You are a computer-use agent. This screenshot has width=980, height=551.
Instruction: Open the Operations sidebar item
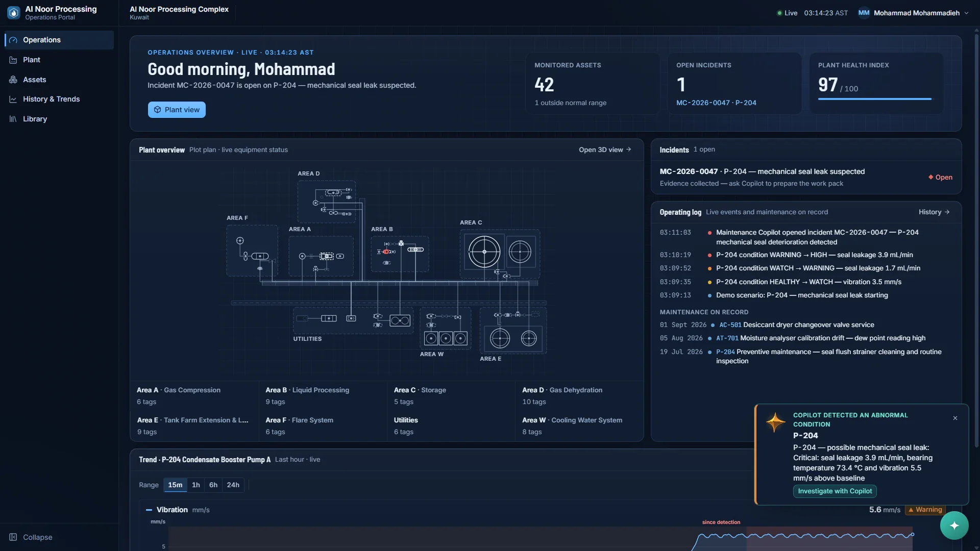click(x=59, y=40)
